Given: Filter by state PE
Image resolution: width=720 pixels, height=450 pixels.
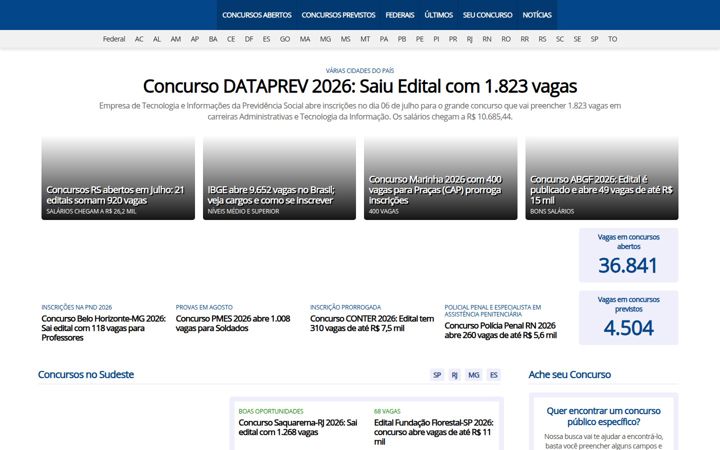Looking at the screenshot, I should 420,39.
